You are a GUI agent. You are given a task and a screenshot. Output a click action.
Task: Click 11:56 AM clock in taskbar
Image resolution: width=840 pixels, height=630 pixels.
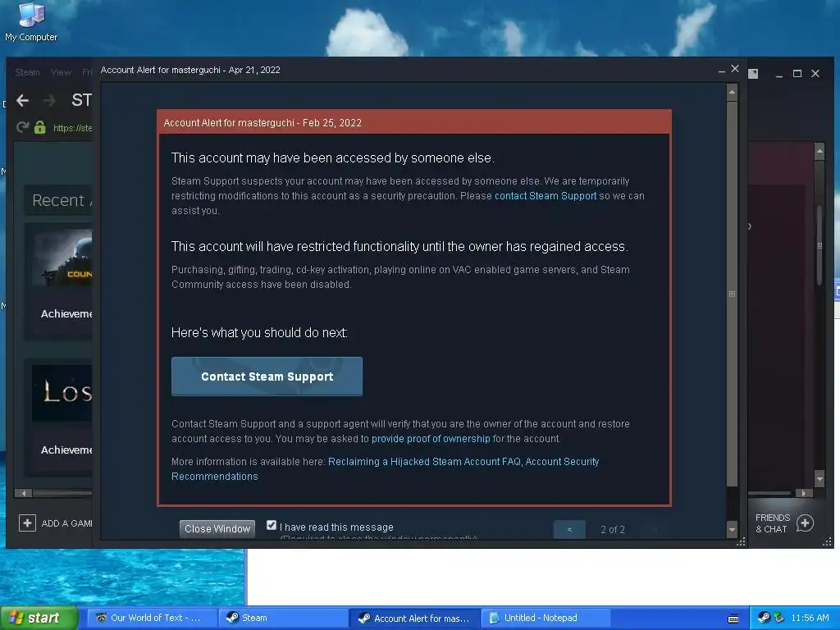pyautogui.click(x=810, y=618)
